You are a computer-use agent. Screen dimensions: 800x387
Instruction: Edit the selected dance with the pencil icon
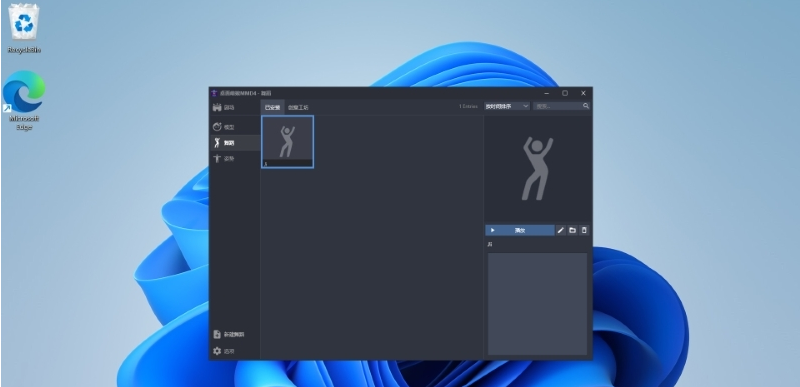tap(561, 230)
